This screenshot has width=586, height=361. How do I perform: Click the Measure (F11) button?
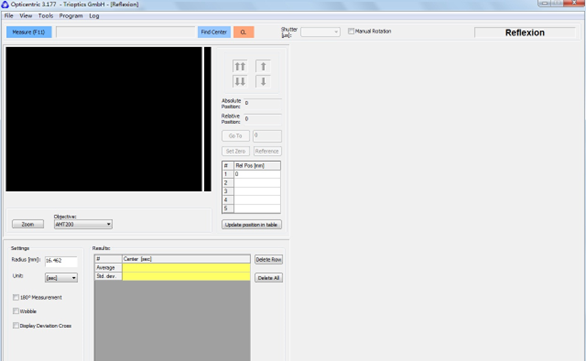[x=29, y=32]
